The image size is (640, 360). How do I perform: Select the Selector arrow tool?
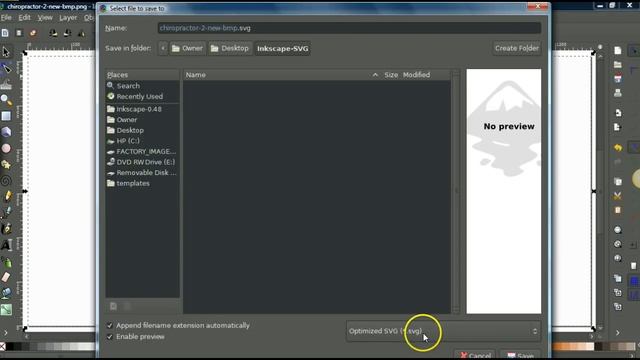tap(6, 52)
